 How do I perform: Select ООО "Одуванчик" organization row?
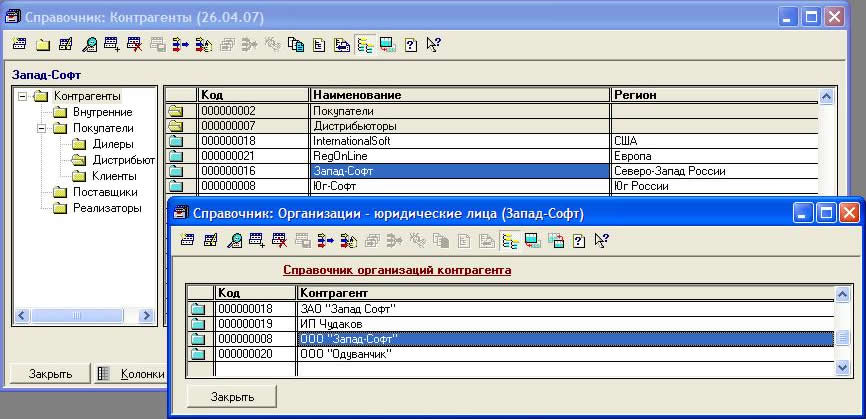point(510,354)
